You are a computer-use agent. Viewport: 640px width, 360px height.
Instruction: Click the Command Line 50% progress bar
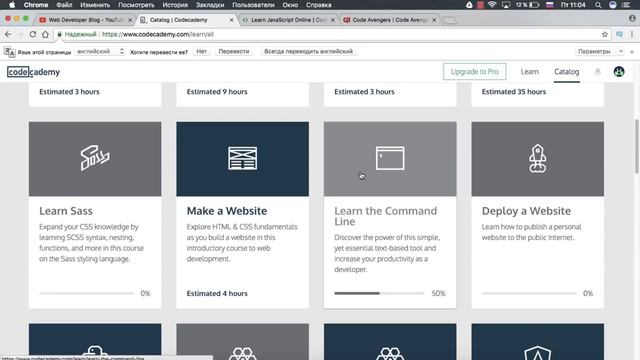(379, 293)
